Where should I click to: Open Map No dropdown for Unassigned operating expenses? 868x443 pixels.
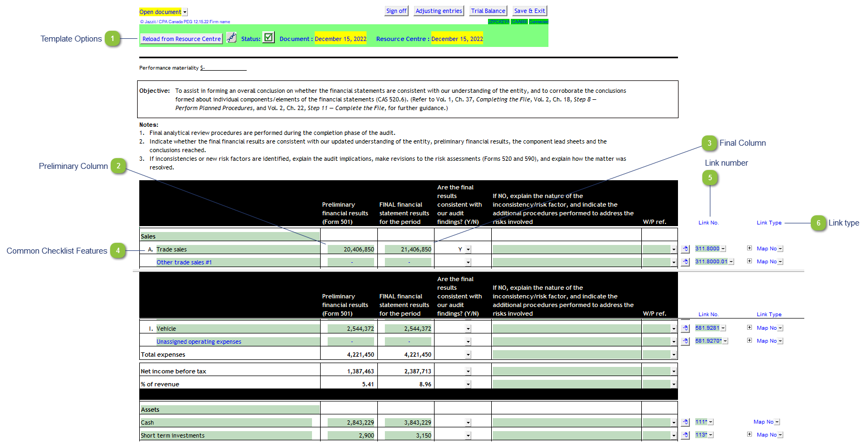tap(781, 341)
